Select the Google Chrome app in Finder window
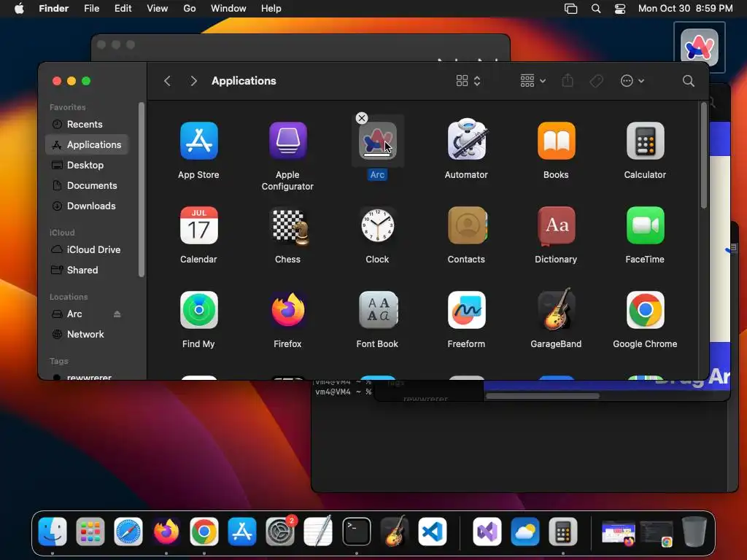 [x=645, y=310]
